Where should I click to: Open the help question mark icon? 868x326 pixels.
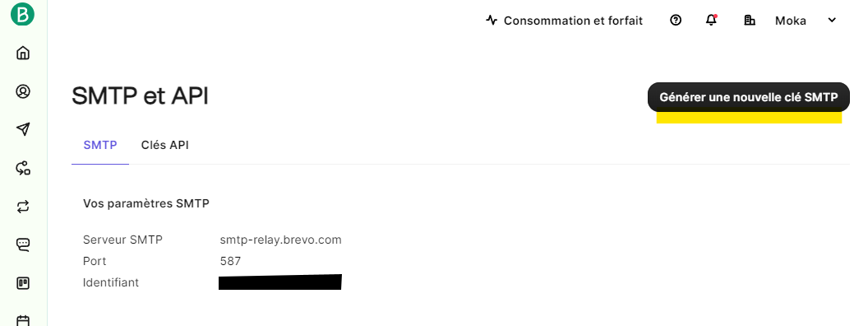coord(676,21)
